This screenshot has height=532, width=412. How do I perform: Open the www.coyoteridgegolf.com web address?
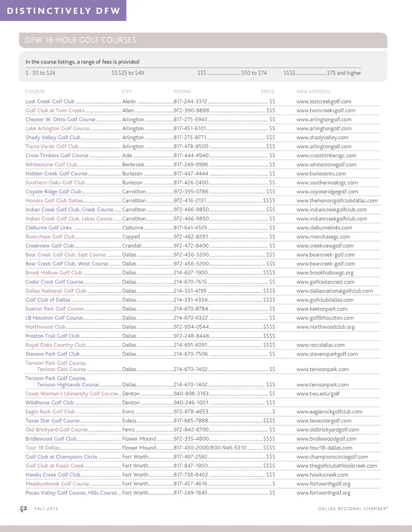[327, 192]
